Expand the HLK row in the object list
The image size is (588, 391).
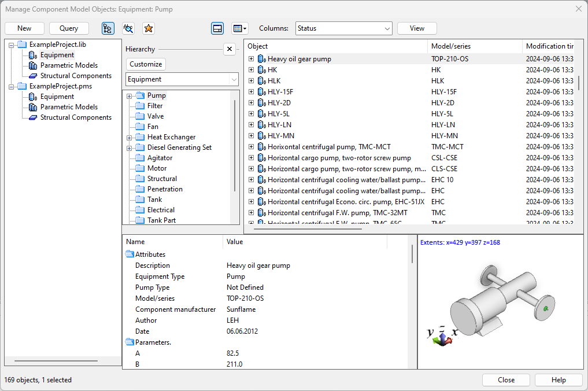250,80
